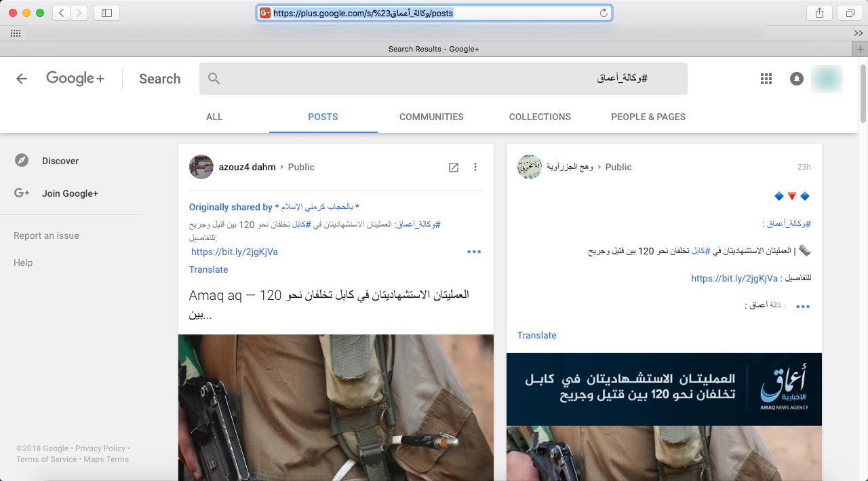Expand the truncated text in the left post
This screenshot has width=868, height=481.
[x=473, y=252]
